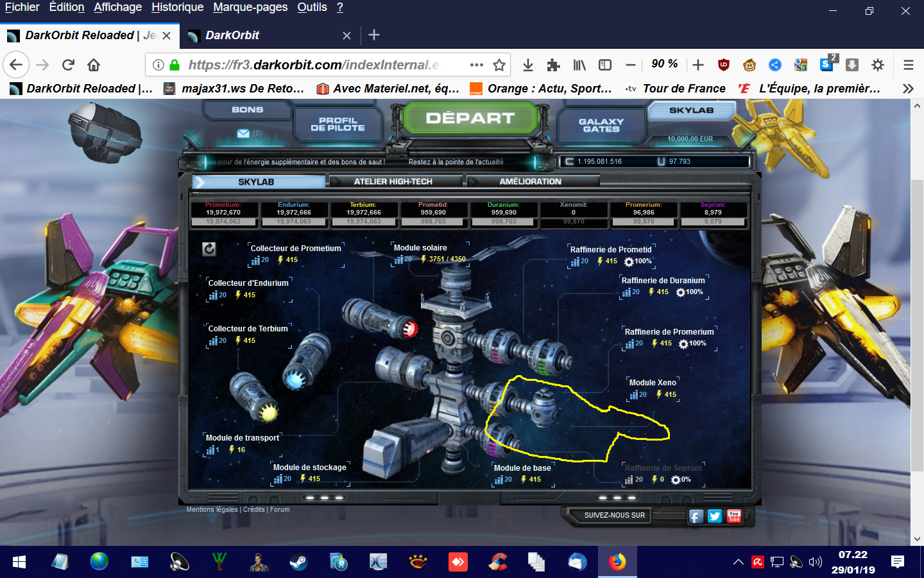The width and height of the screenshot is (924, 578).
Task: Launch the game with DÉPART
Action: pos(470,118)
